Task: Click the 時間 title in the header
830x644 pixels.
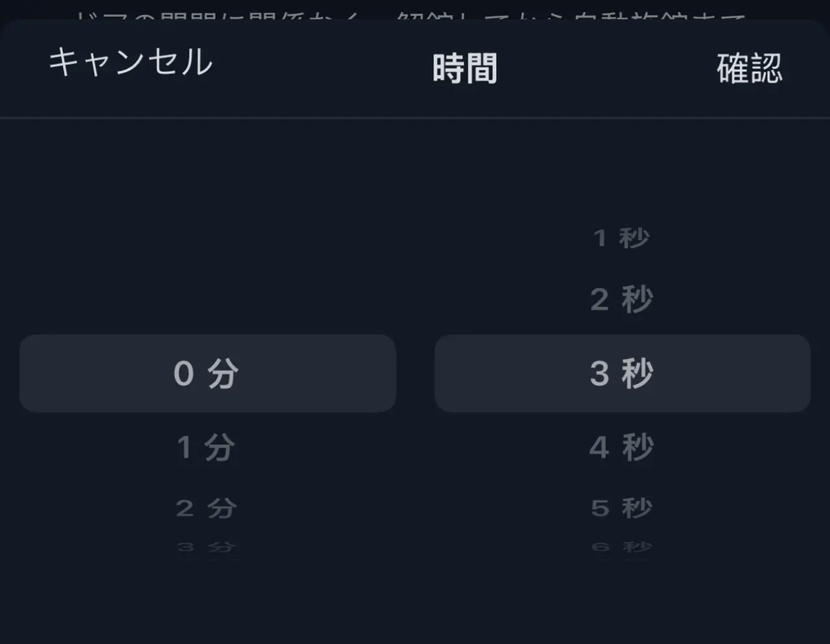Action: pos(464,69)
